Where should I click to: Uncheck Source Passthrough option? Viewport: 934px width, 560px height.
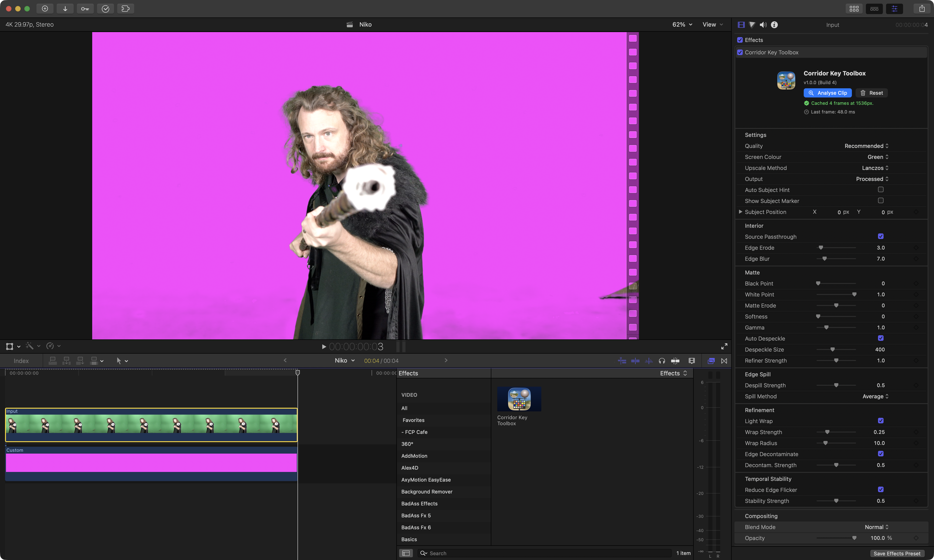[880, 236]
